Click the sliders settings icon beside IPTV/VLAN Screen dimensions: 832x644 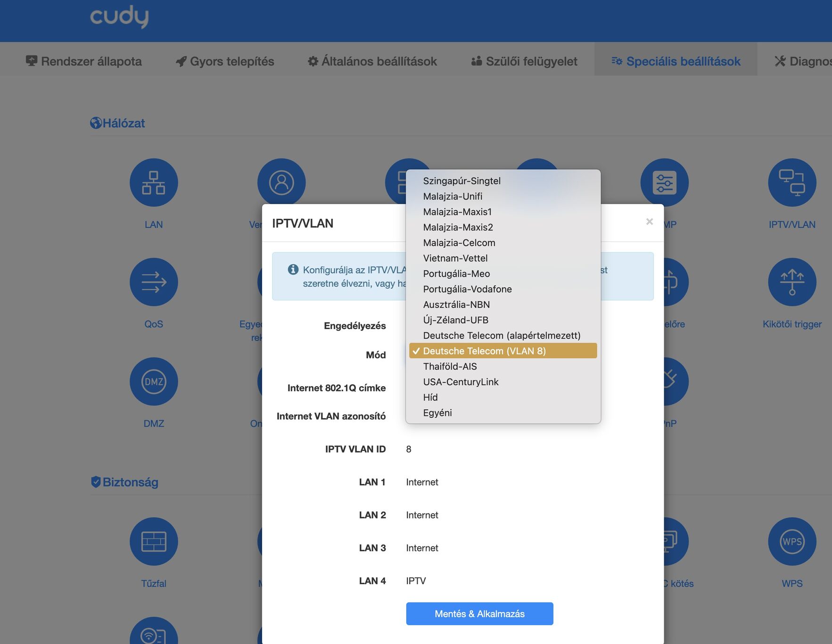click(664, 182)
